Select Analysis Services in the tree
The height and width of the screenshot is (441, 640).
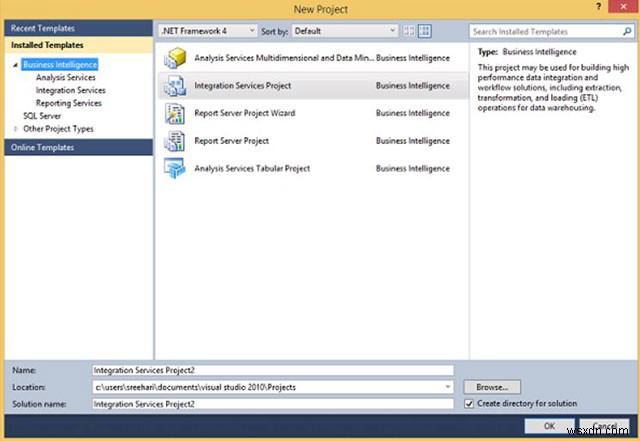point(65,78)
